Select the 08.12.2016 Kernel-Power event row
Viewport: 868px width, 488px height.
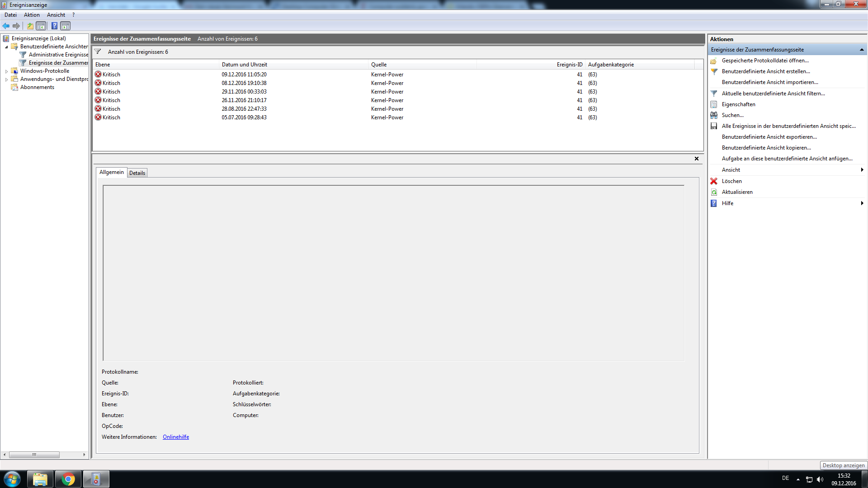(244, 83)
